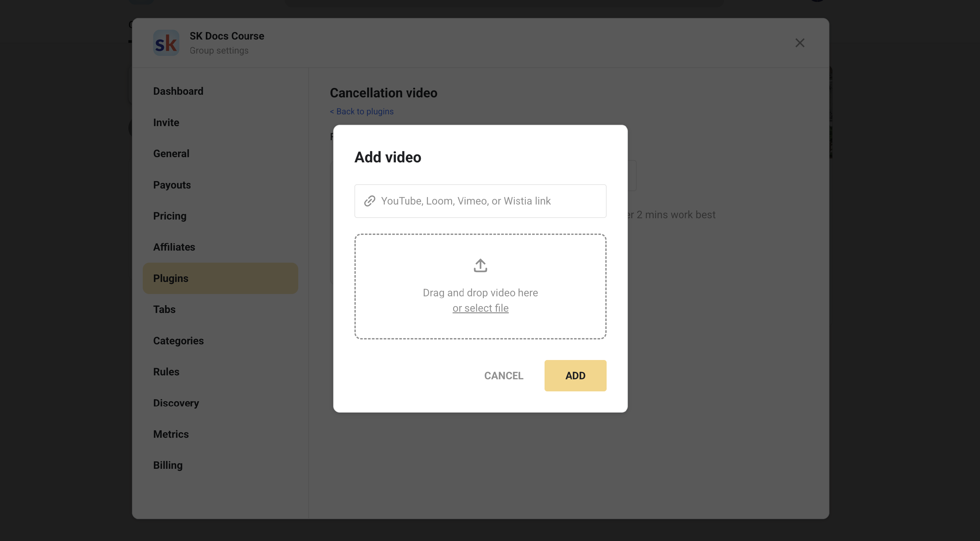Close the group settings window
This screenshot has width=980, height=541.
click(799, 43)
